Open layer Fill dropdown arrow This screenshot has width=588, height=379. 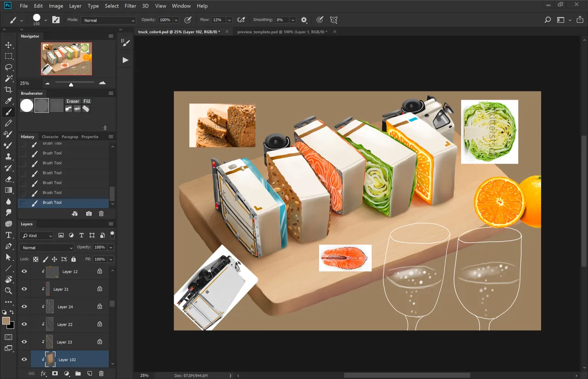(x=111, y=259)
